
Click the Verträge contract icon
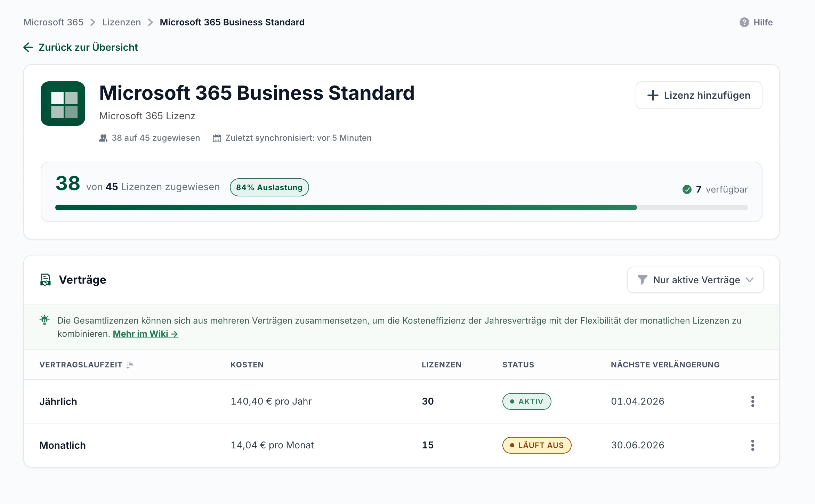46,280
